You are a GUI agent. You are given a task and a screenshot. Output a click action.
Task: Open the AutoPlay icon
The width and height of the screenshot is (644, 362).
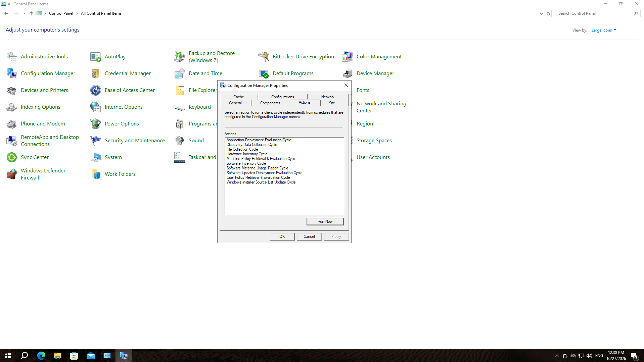(96, 57)
